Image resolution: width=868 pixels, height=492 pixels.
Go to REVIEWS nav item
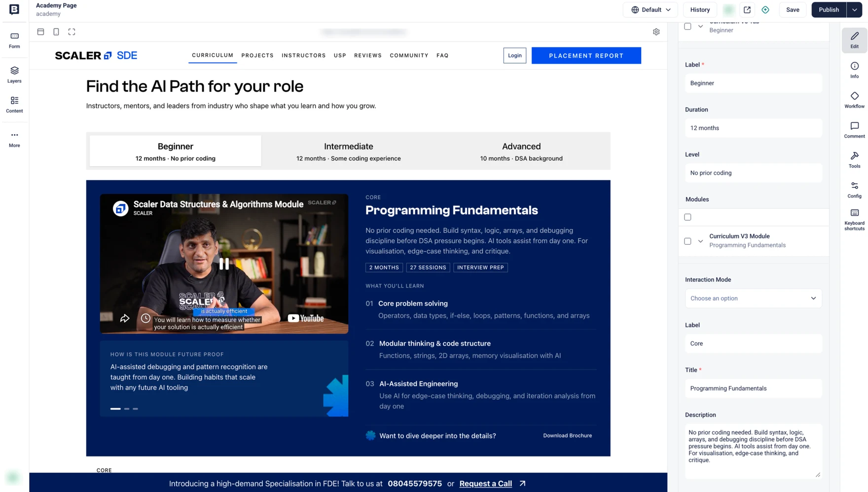coord(368,56)
